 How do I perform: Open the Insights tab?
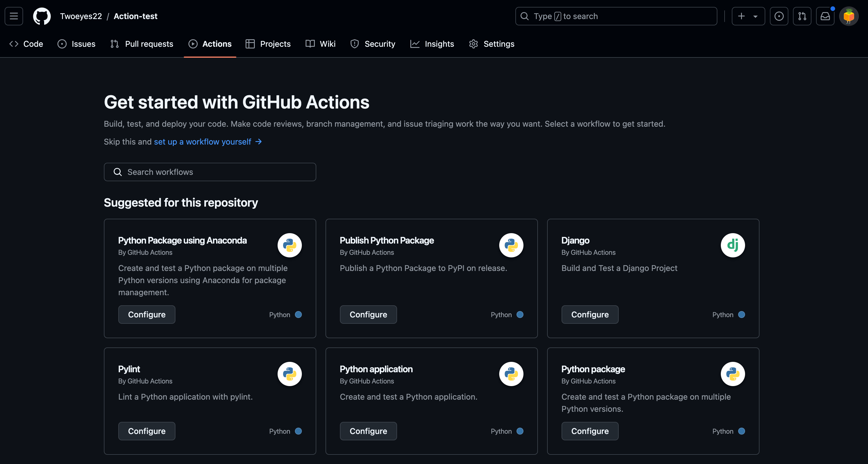432,44
